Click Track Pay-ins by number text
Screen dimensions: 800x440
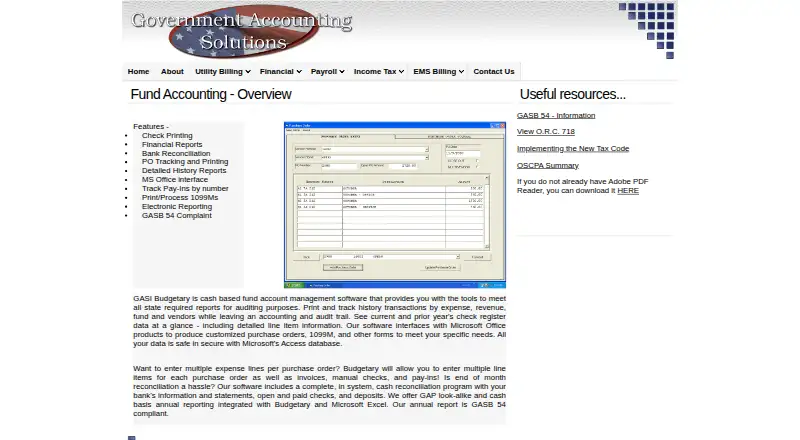pos(185,188)
